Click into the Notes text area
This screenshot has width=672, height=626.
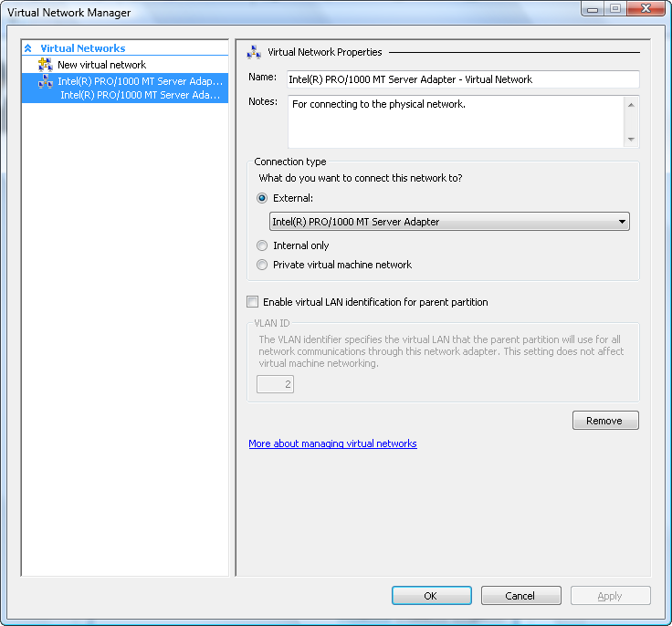tap(456, 122)
